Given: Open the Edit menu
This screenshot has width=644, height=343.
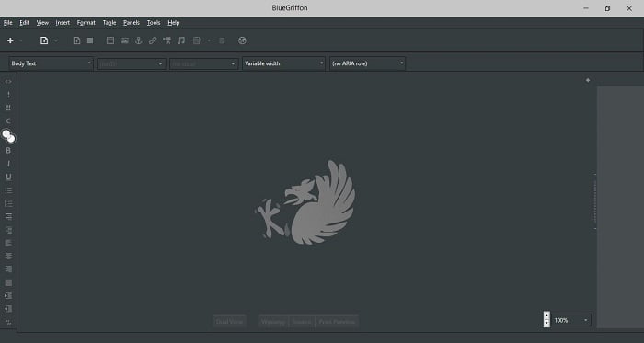Looking at the screenshot, I should 24,23.
